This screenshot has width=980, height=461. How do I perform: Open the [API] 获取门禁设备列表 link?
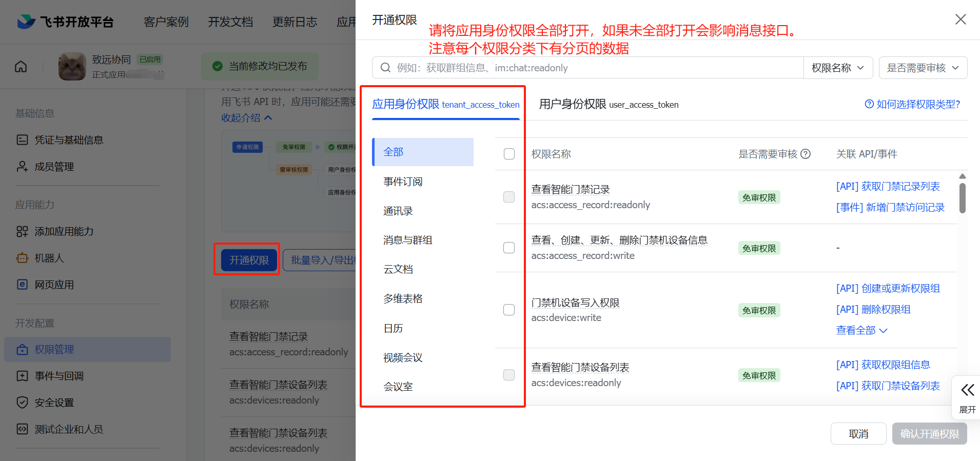(x=888, y=386)
